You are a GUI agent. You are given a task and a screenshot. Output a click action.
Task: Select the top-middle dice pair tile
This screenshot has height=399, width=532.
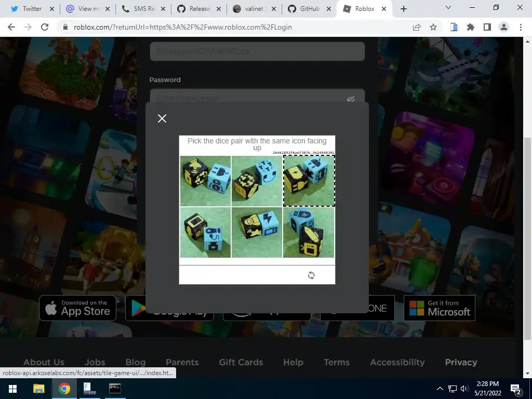click(x=257, y=181)
